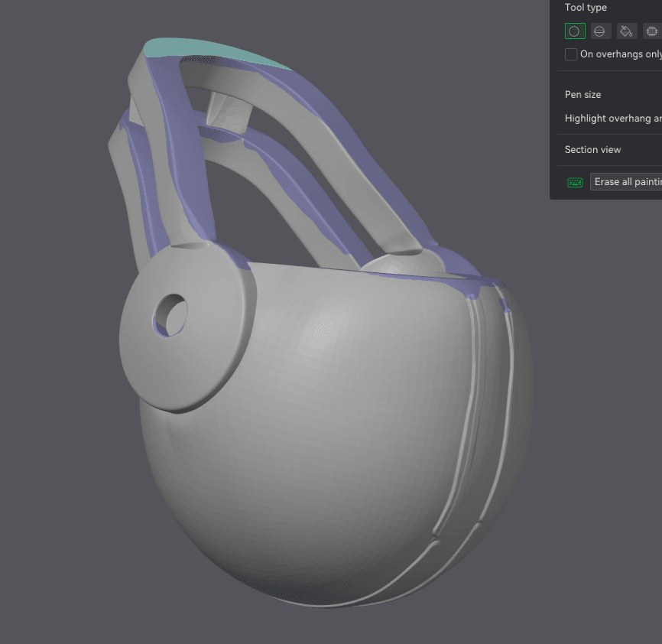Click the Highlight overhang label
Screen dimensions: 662x644
pyautogui.click(x=613, y=119)
